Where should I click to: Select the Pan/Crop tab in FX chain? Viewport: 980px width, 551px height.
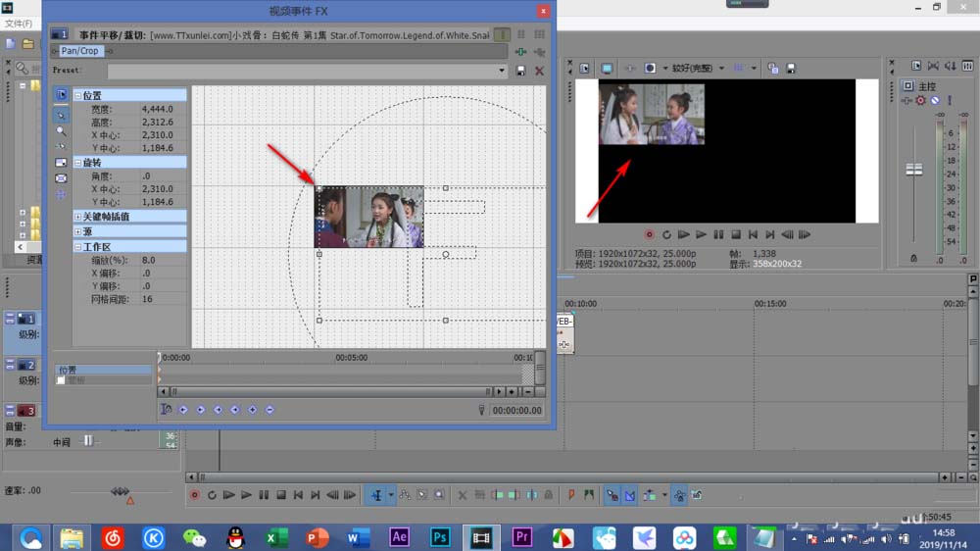pos(80,51)
